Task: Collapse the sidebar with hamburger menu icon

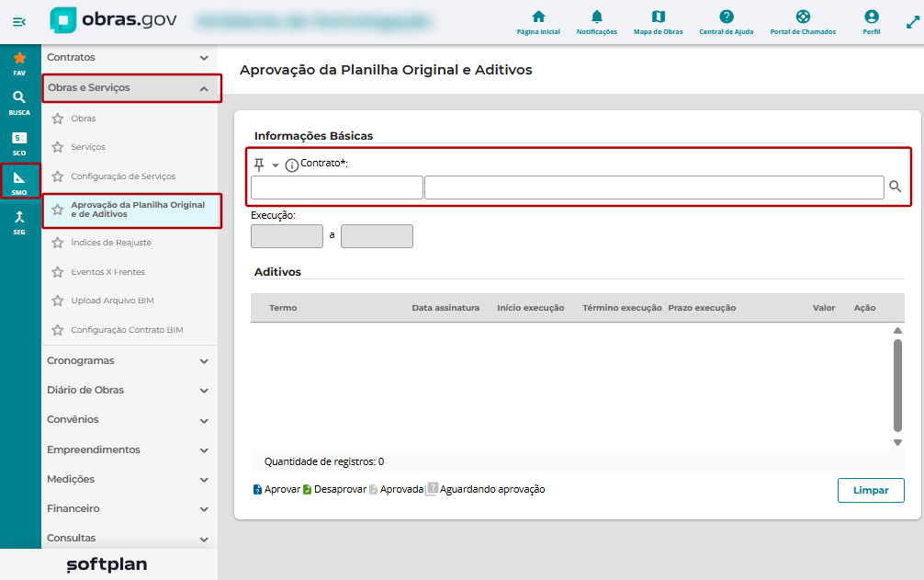Action: pyautogui.click(x=19, y=22)
